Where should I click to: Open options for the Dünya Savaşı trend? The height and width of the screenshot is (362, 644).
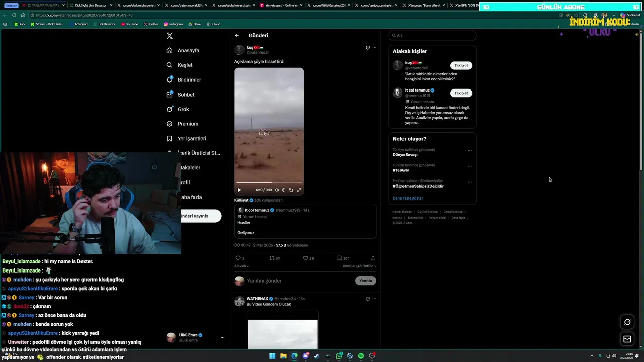point(470,150)
